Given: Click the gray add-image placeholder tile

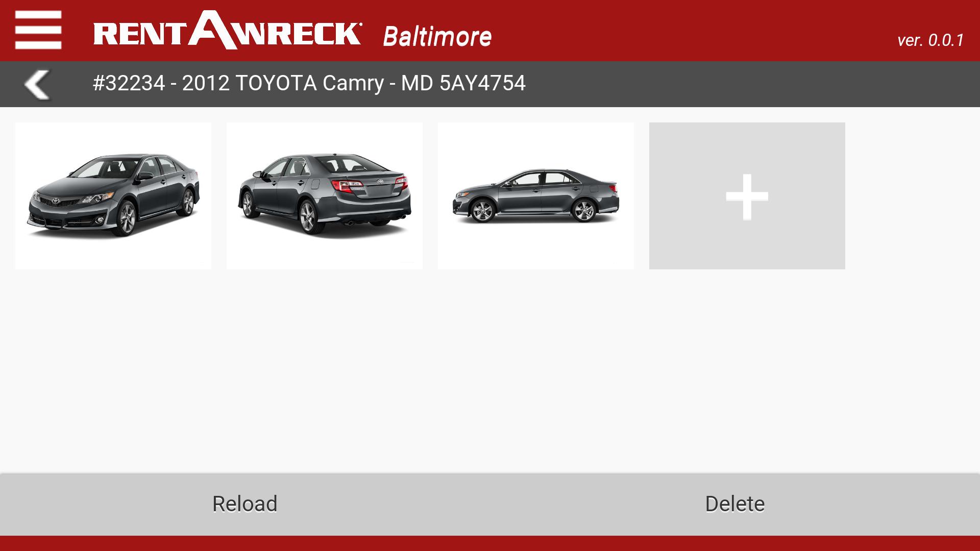Looking at the screenshot, I should point(747,196).
